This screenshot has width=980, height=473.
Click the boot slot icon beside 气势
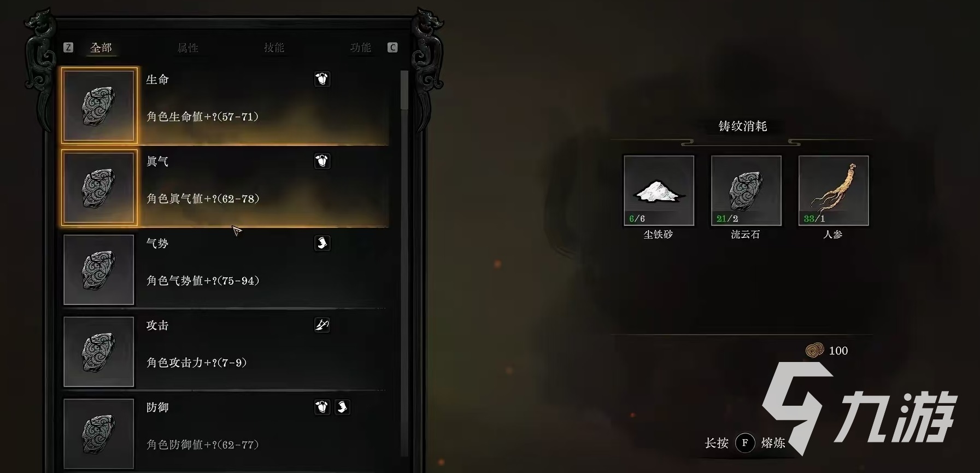(x=322, y=243)
